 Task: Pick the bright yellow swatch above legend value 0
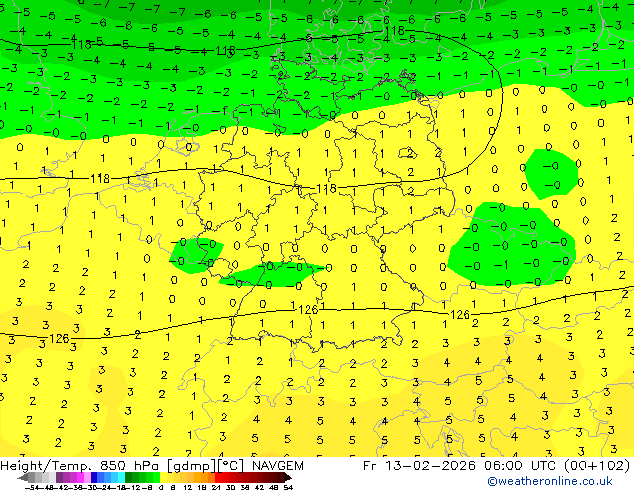164,478
